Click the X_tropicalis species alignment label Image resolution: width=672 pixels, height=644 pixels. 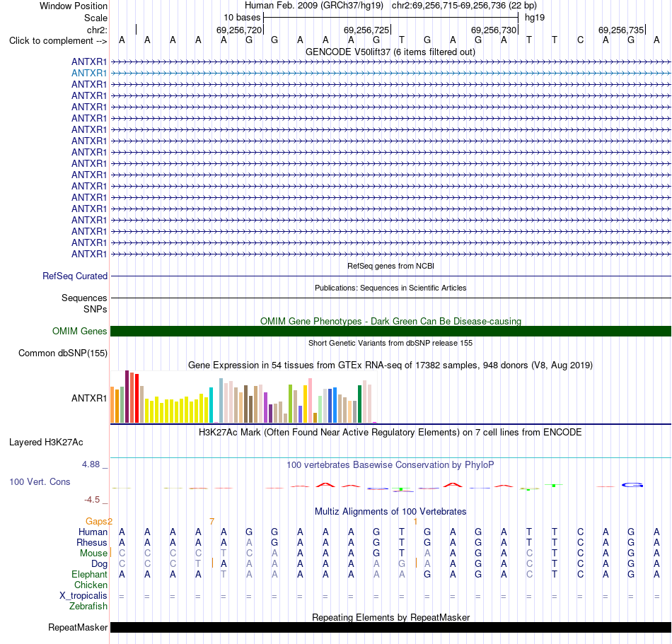[83, 596]
